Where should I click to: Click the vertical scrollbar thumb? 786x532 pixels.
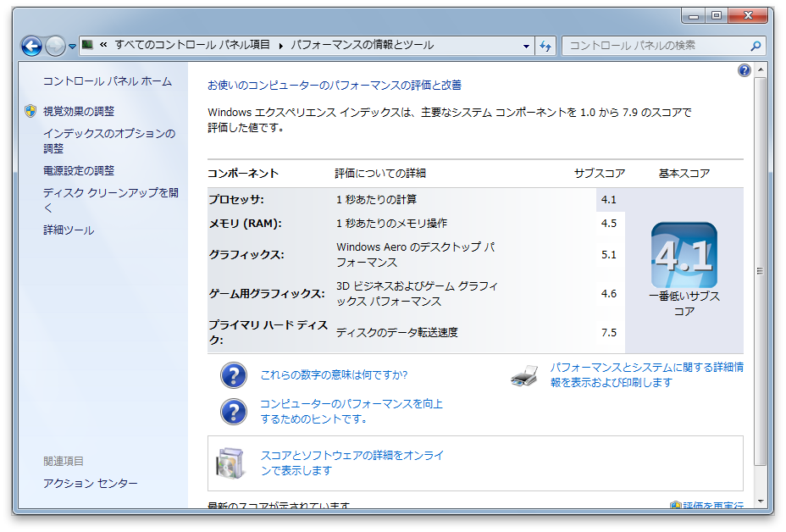coord(761,271)
